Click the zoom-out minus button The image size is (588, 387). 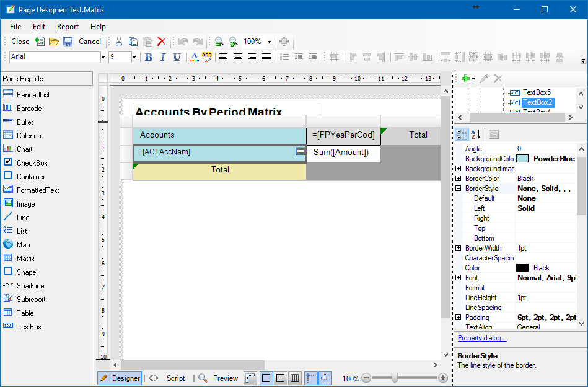click(366, 378)
